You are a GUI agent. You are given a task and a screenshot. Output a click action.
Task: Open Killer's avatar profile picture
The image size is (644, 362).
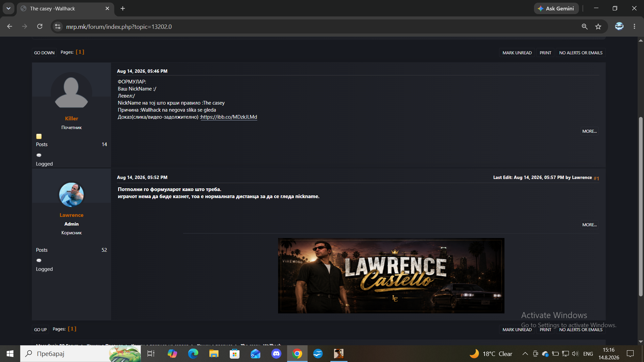click(71, 92)
